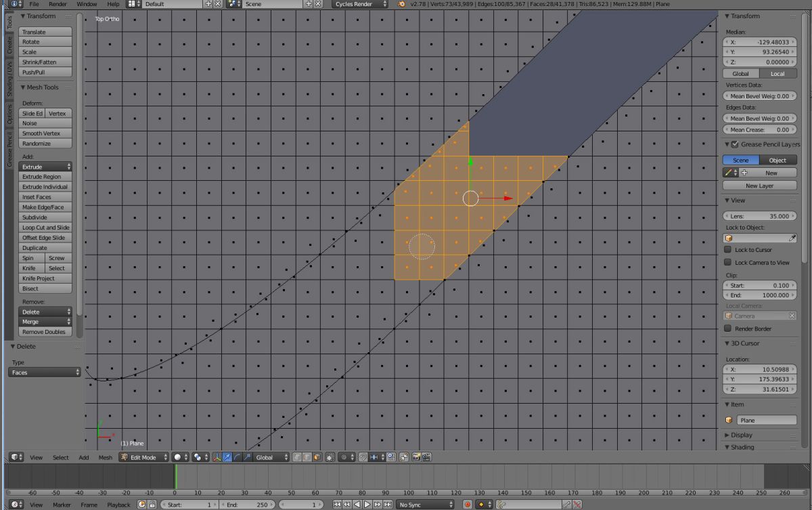The width and height of the screenshot is (812, 510).
Task: Jump to start frame in timeline
Action: pyautogui.click(x=337, y=505)
